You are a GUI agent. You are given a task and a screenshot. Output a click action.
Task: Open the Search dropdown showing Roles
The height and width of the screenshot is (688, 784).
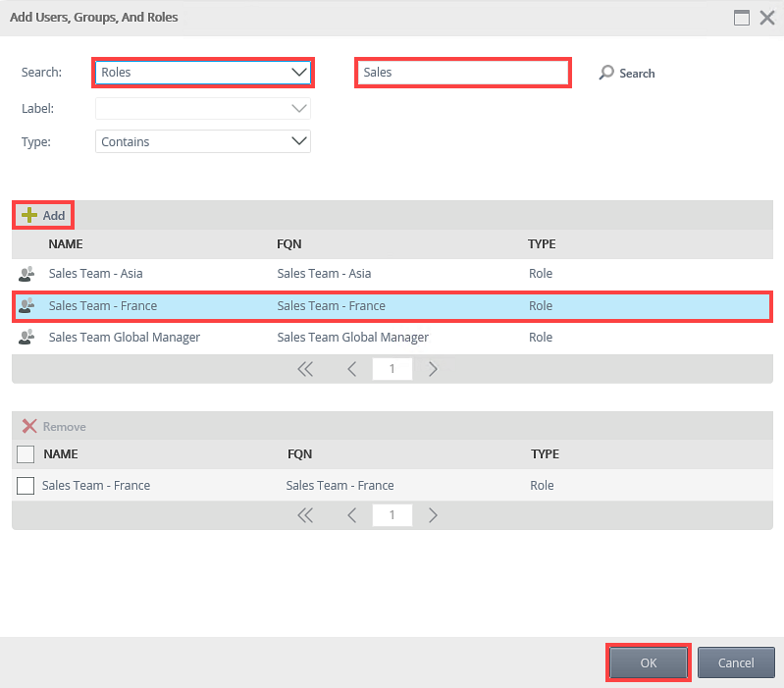pyautogui.click(x=203, y=73)
